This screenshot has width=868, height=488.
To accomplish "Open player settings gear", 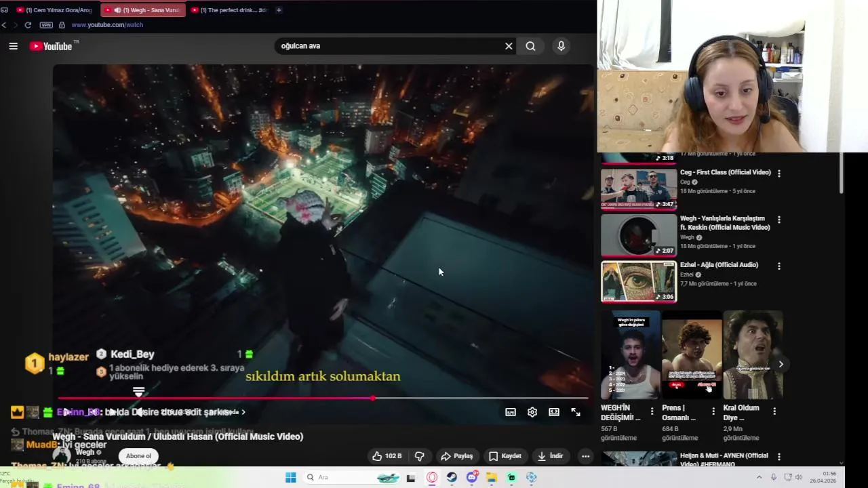I will click(x=532, y=412).
